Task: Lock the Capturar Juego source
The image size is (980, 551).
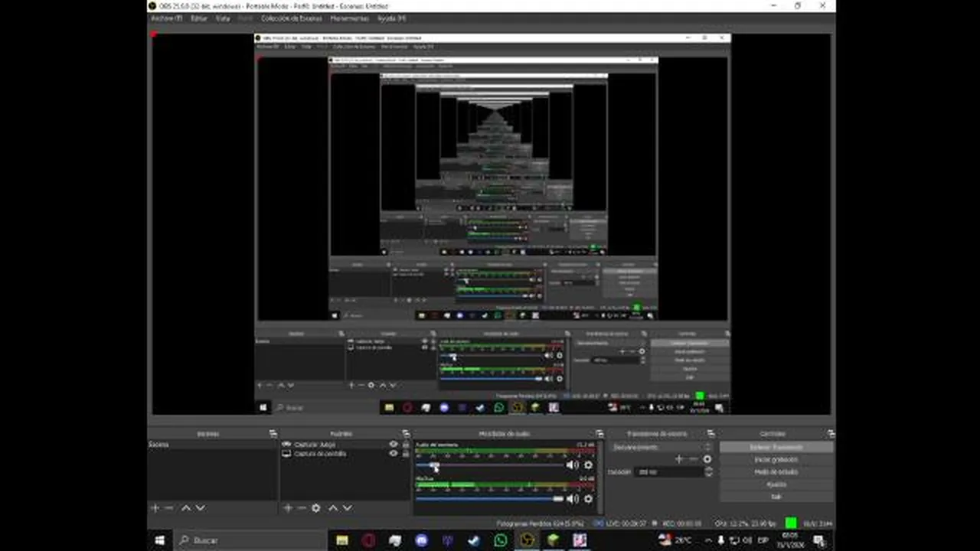Action: tap(406, 444)
